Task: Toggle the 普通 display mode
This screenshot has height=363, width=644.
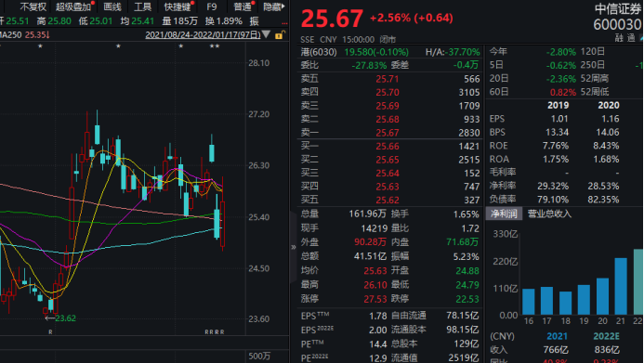Action: (x=243, y=6)
